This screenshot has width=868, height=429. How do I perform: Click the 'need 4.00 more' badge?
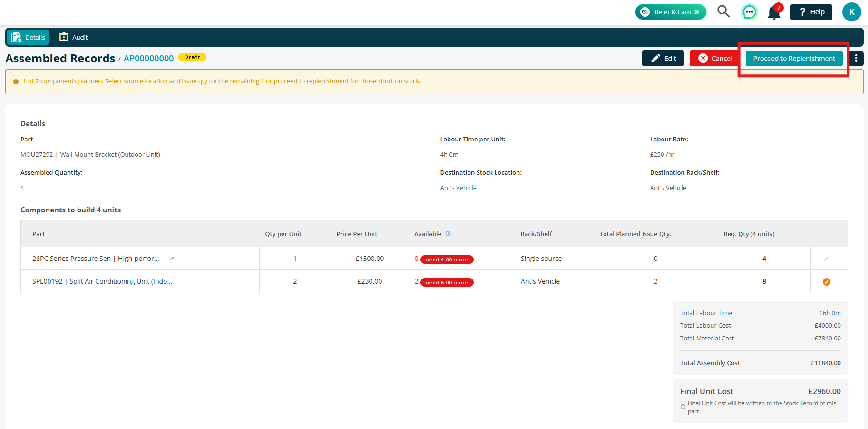[x=447, y=259]
